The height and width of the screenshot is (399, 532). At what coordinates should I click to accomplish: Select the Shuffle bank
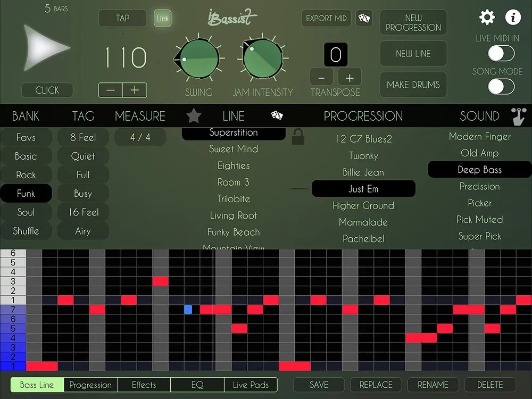[26, 231]
